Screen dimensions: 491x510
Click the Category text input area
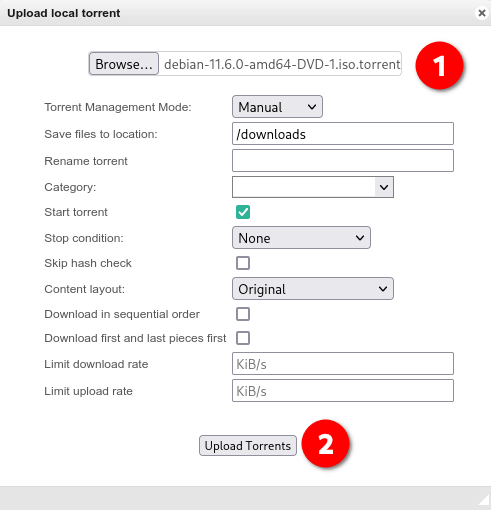click(304, 187)
